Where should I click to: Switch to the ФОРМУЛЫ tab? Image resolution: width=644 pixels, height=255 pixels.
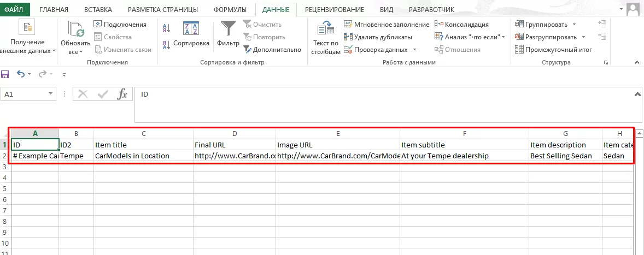pos(230,9)
